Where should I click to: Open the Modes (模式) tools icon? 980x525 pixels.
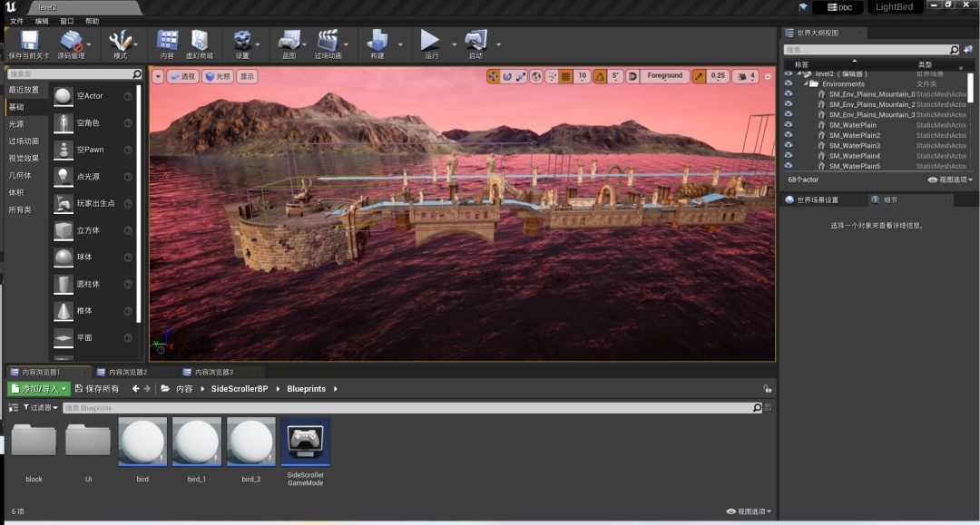coord(120,41)
